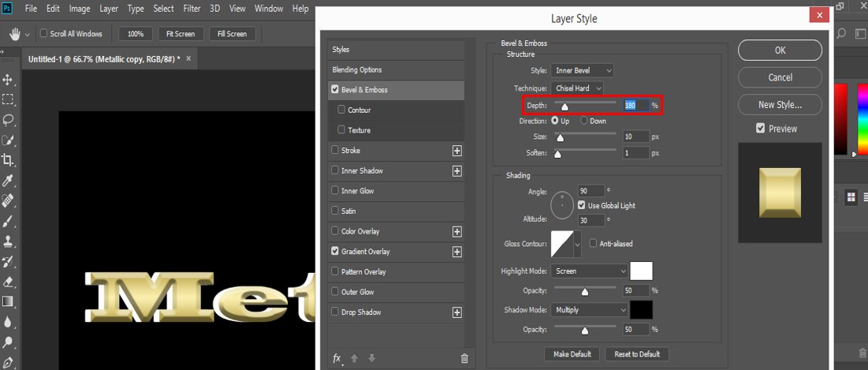
Task: Enable the Inner Glow checkbox
Action: [334, 191]
